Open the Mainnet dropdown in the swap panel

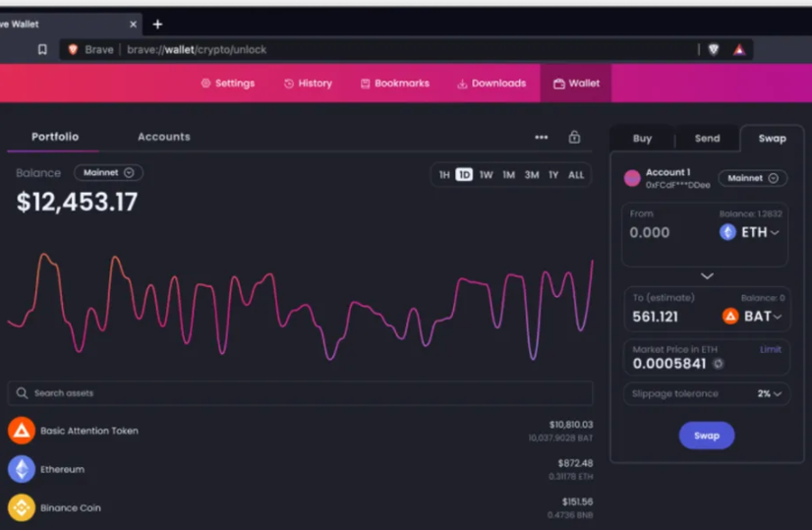click(752, 178)
